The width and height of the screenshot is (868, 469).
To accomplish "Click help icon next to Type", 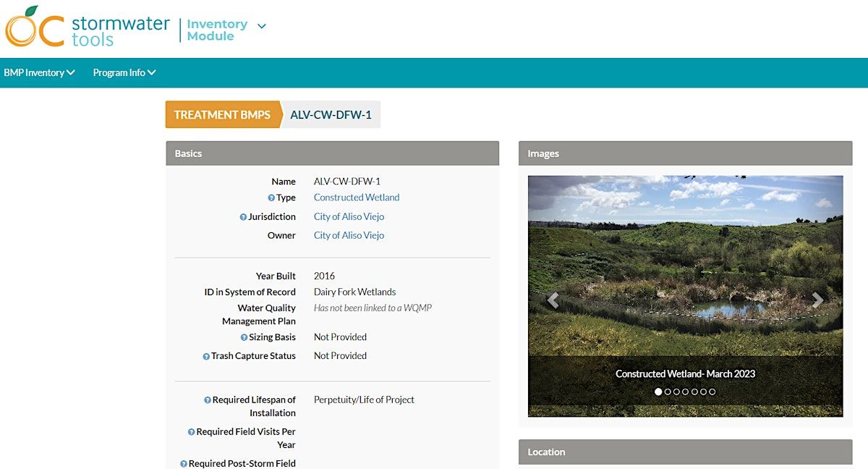I will click(x=271, y=198).
